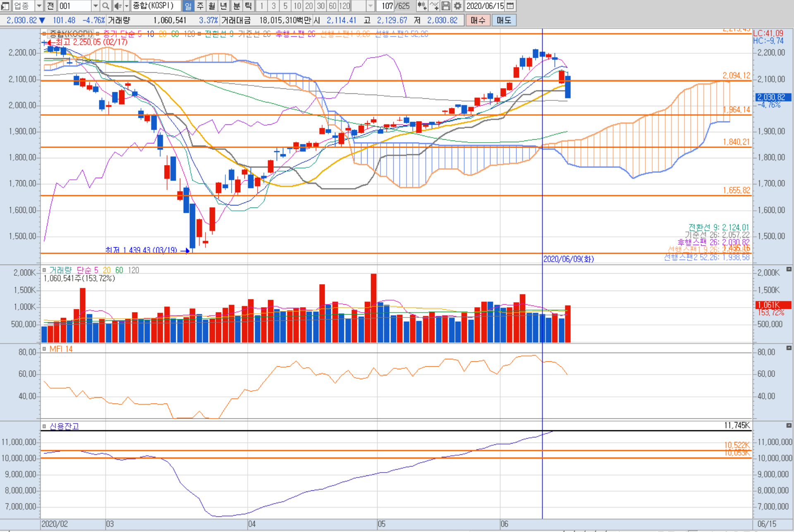Screen dimensions: 794x532
Task: Toggle the MFI 14 panel collapse box
Action: tap(789, 348)
